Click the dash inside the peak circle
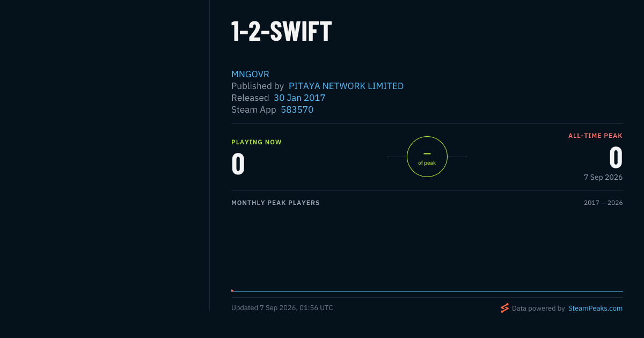The height and width of the screenshot is (338, 644). (x=427, y=153)
